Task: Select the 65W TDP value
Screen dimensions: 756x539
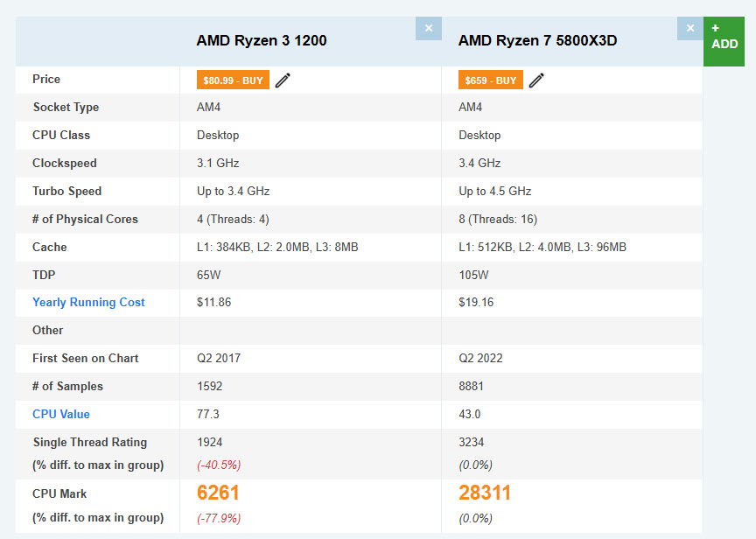Action: [x=209, y=275]
